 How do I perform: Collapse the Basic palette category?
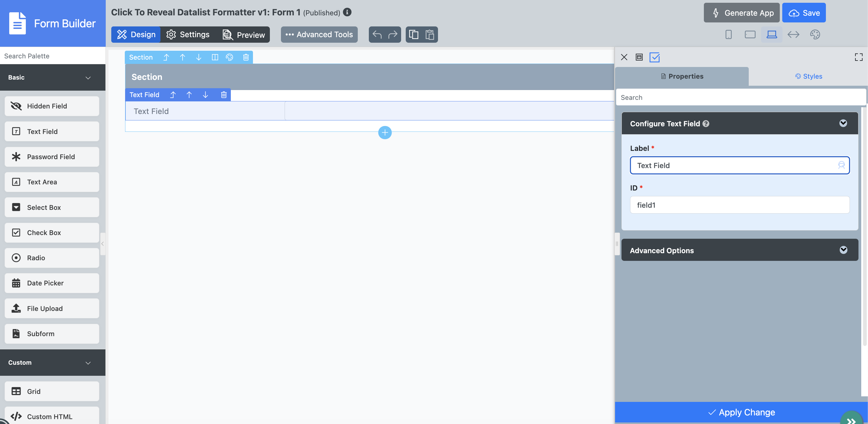(88, 77)
